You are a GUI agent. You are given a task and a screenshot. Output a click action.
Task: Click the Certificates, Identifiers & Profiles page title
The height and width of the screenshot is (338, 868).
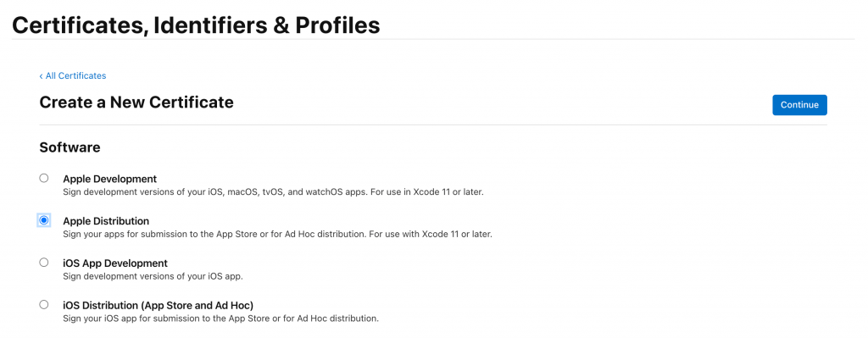tap(196, 25)
